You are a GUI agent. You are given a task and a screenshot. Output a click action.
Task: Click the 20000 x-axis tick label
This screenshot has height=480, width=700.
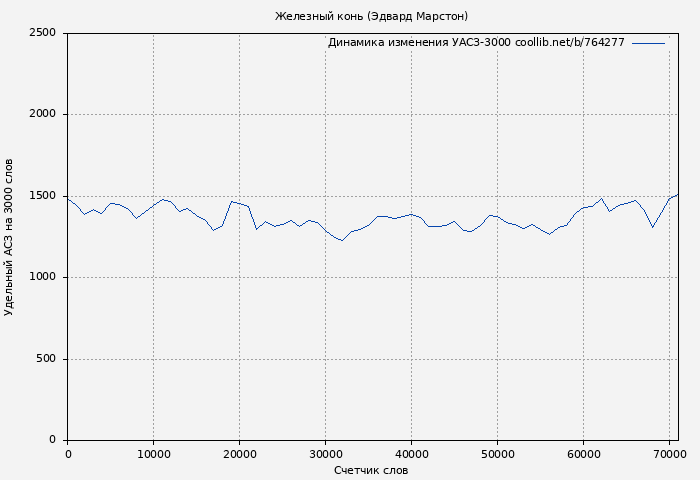[239, 454]
